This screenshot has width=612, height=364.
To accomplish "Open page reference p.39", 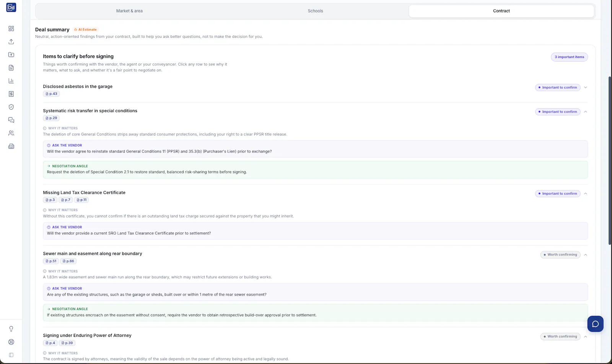I will pyautogui.click(x=67, y=343).
